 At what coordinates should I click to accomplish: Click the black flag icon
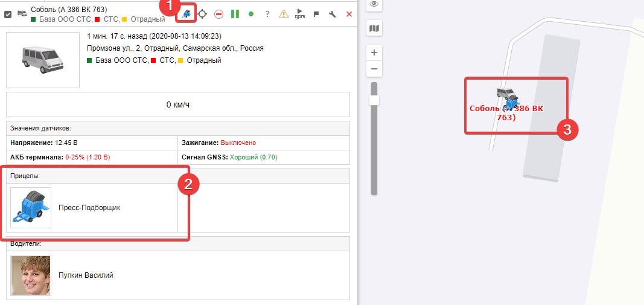tap(316, 13)
